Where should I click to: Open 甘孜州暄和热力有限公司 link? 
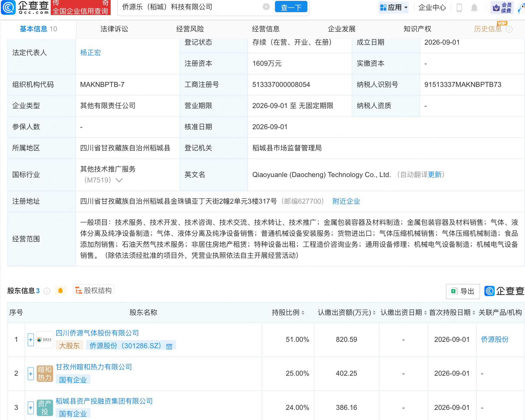[x=94, y=367]
